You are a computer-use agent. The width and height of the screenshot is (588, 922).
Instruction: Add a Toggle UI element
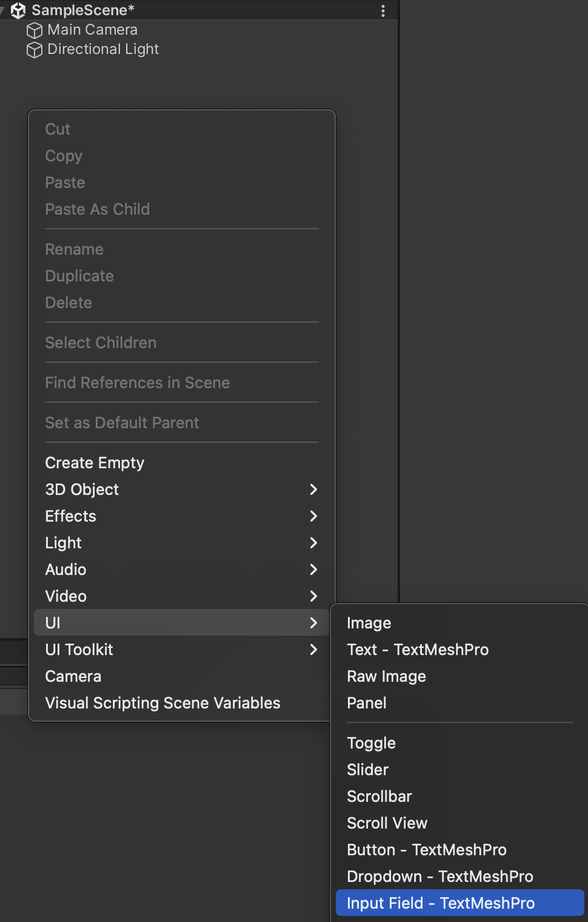coord(371,743)
